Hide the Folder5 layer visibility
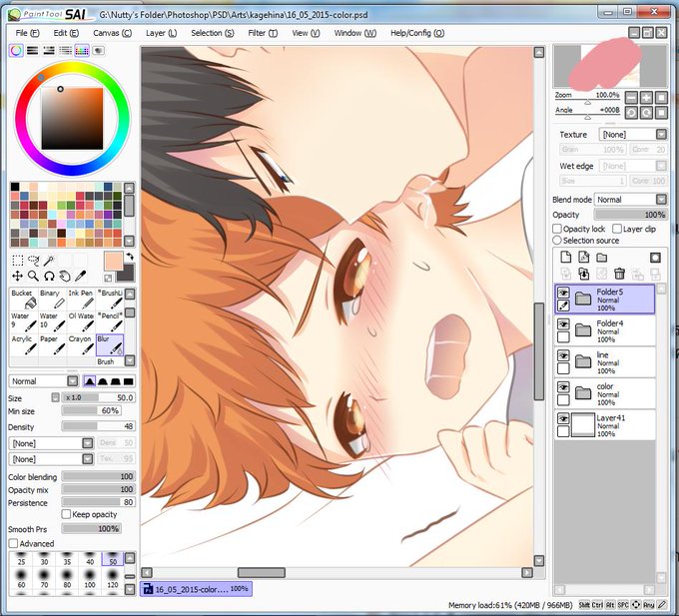 coord(563,293)
